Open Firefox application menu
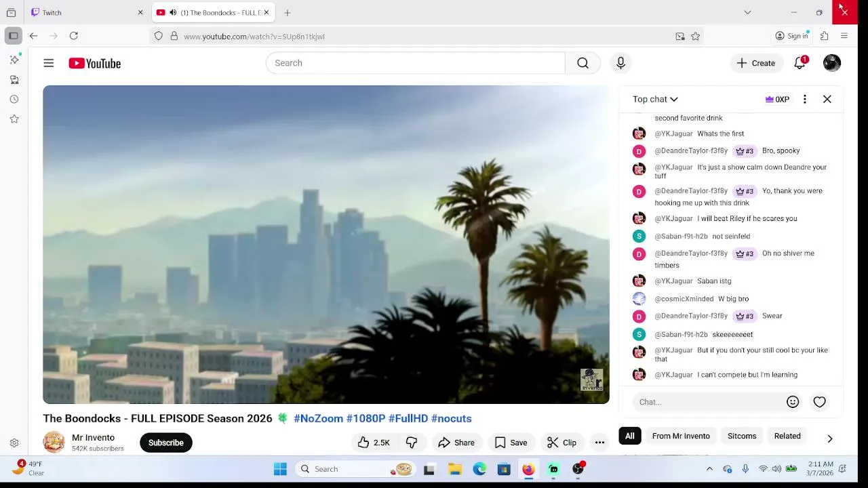The height and width of the screenshot is (488, 868). [x=844, y=36]
